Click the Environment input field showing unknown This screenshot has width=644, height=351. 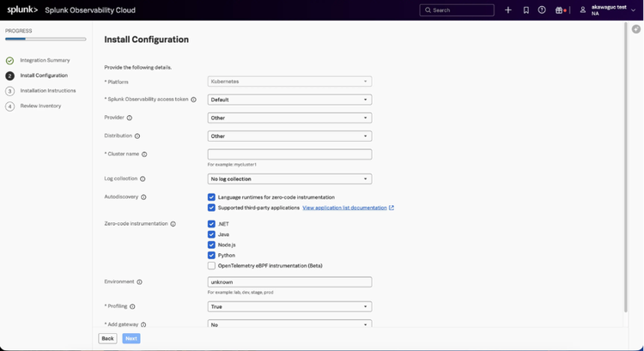289,282
